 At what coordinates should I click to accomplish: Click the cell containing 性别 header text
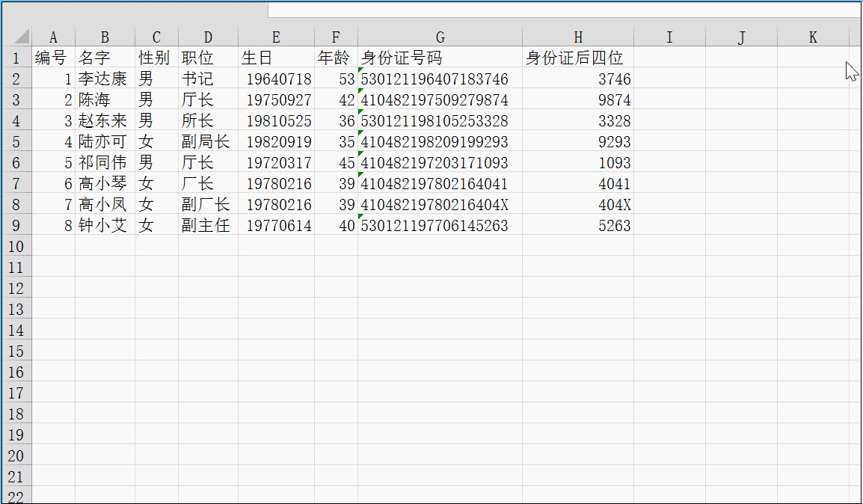pos(156,57)
